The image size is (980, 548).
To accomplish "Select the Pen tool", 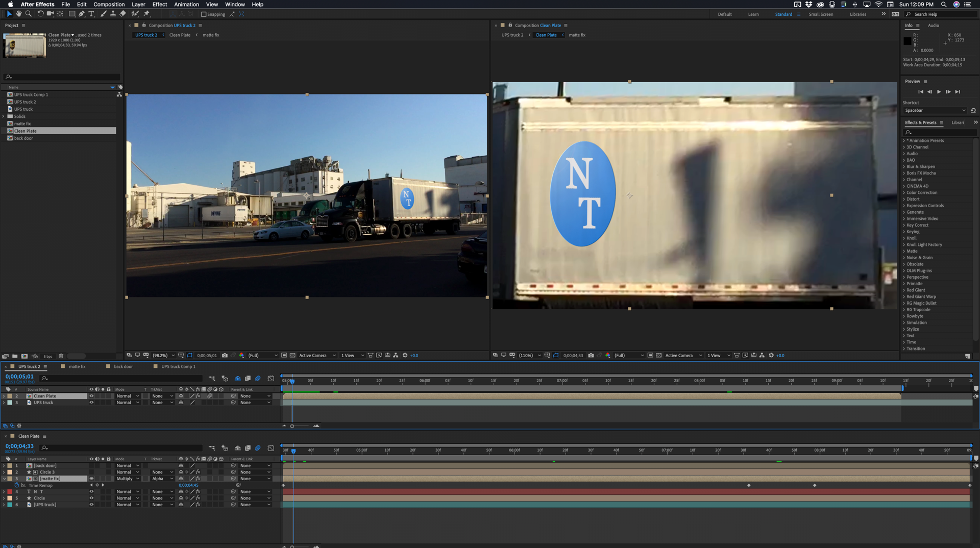I will tap(82, 14).
